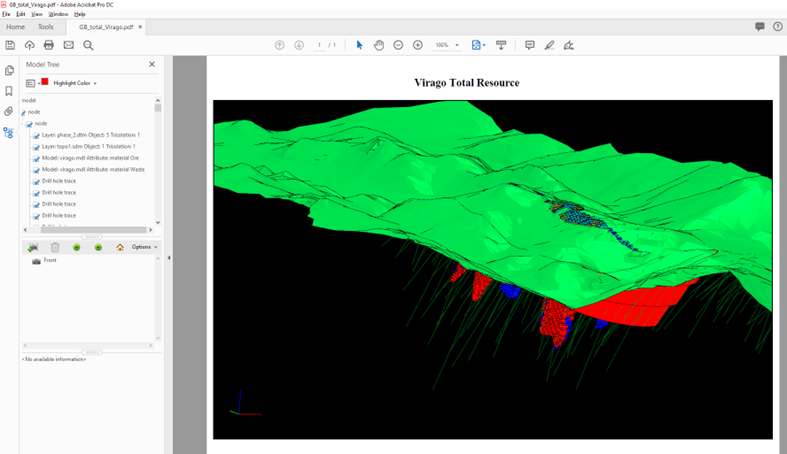Activate the Hand pan tool
Screen dimensions: 787x454
point(379,45)
